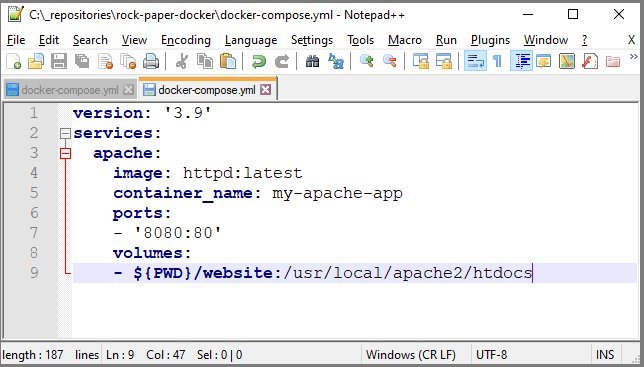Image resolution: width=644 pixels, height=367 pixels.
Task: Click the Open file folder icon
Action: [x=36, y=62]
